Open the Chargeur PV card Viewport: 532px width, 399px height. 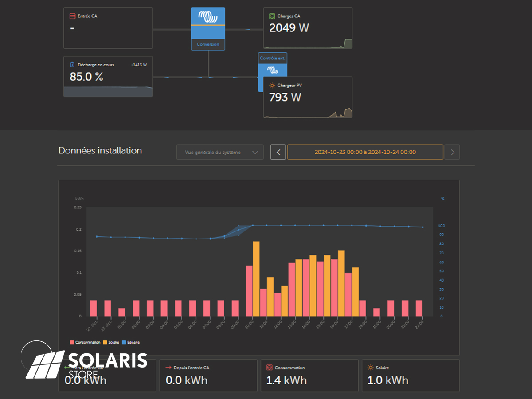308,98
